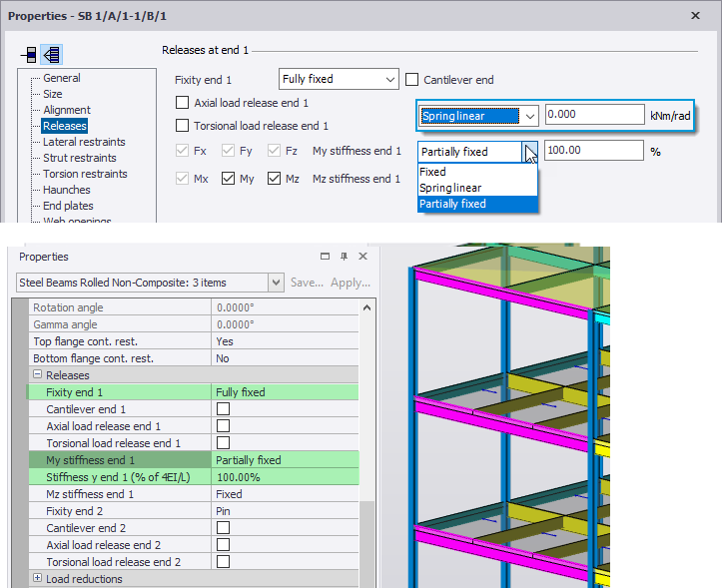
Task: Expand the Load reductions group
Action: 38,579
